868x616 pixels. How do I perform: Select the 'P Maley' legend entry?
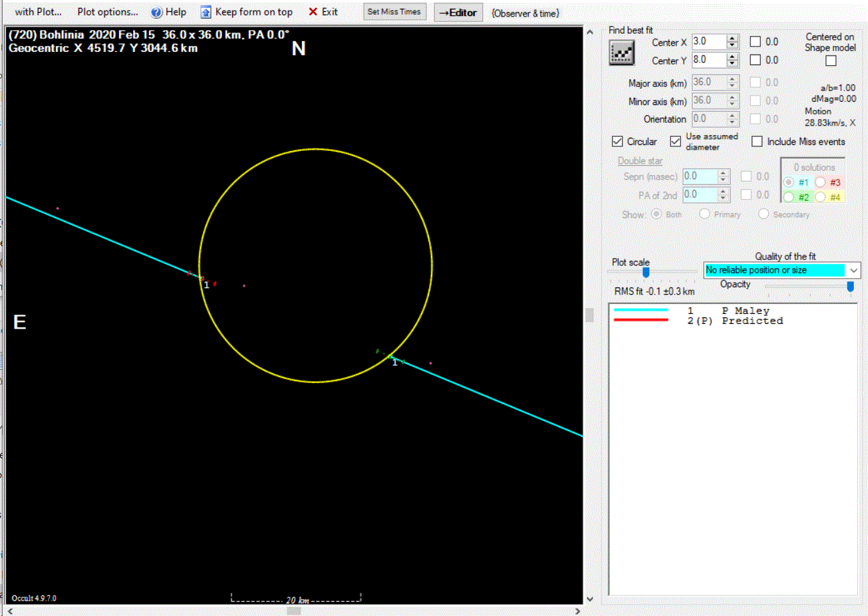tap(746, 311)
